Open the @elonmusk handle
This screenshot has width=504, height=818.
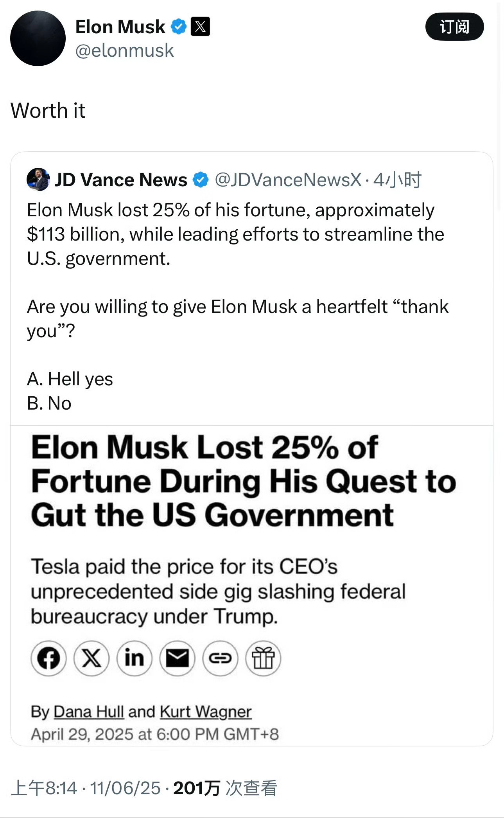click(124, 51)
